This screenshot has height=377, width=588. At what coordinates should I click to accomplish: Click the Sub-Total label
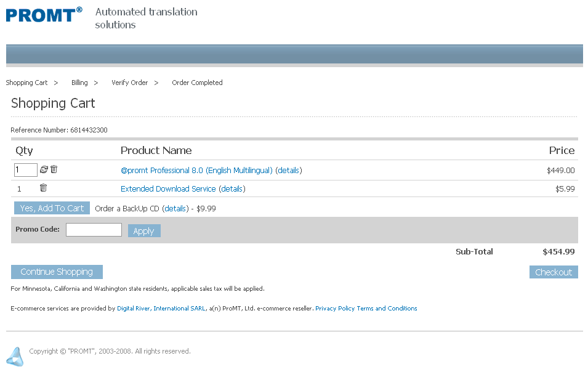[474, 252]
